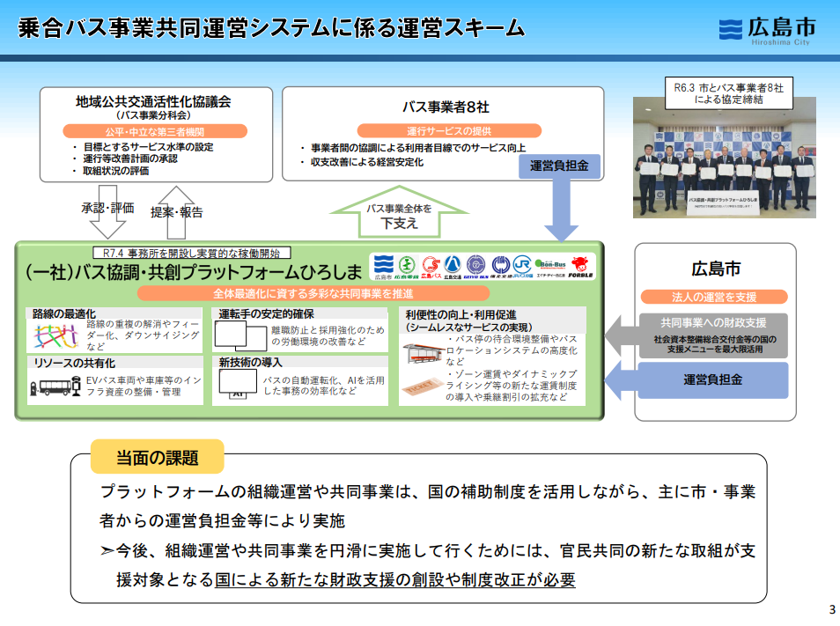Select the JR bus logo

point(522,266)
